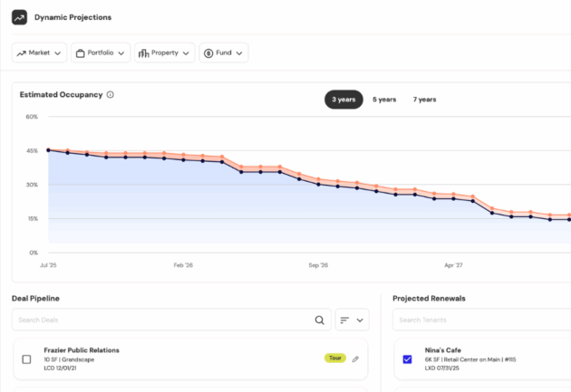Click the Market trend arrow icon
This screenshot has width=571, height=392.
pos(21,53)
